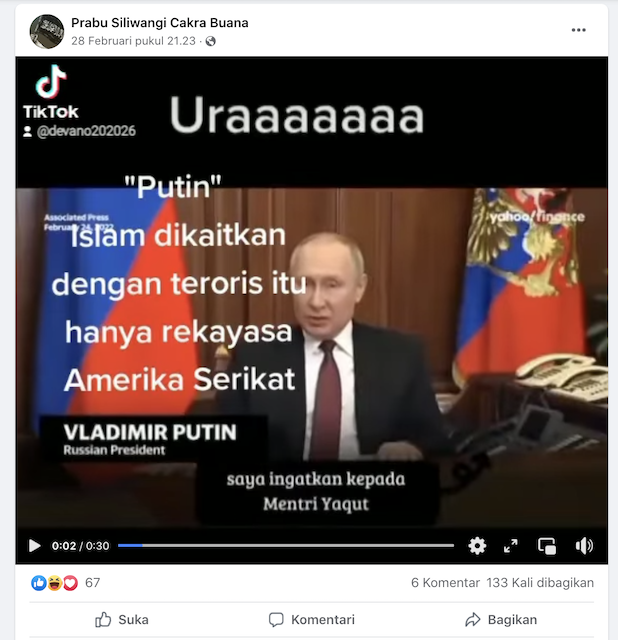This screenshot has height=640, width=618.
Task: Share post using Bagikan
Action: pos(501,620)
